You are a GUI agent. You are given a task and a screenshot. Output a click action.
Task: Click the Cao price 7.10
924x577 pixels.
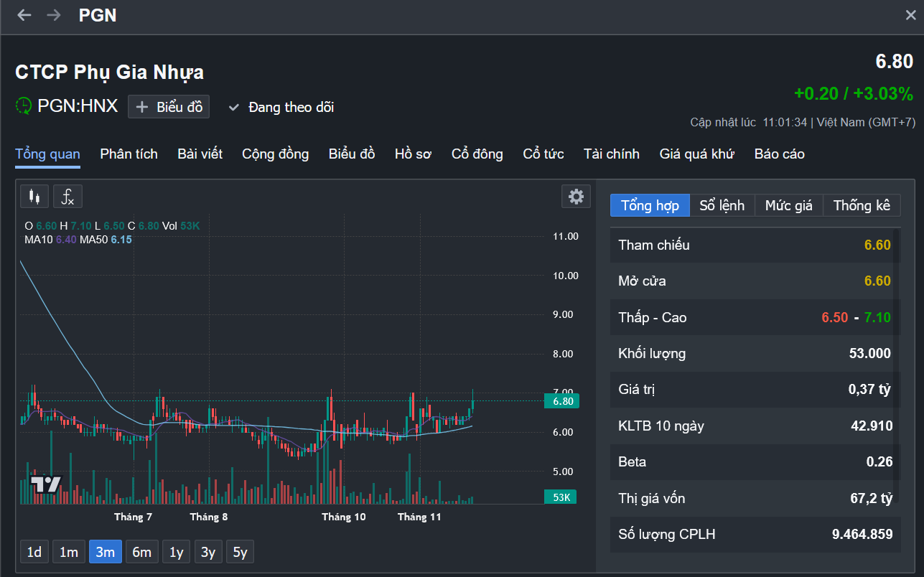point(877,317)
